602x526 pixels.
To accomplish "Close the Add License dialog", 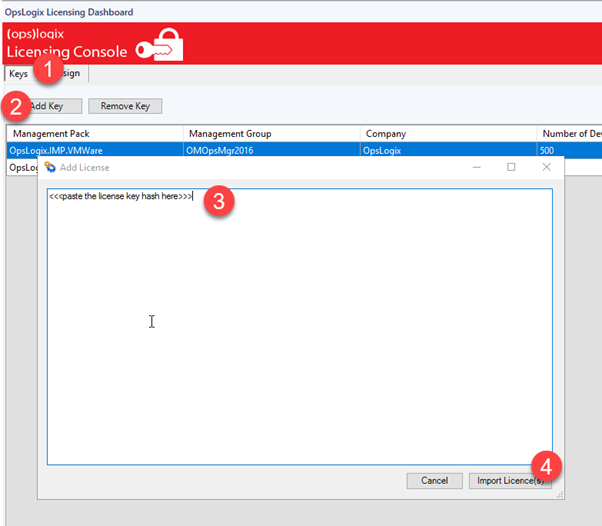I will point(546,167).
